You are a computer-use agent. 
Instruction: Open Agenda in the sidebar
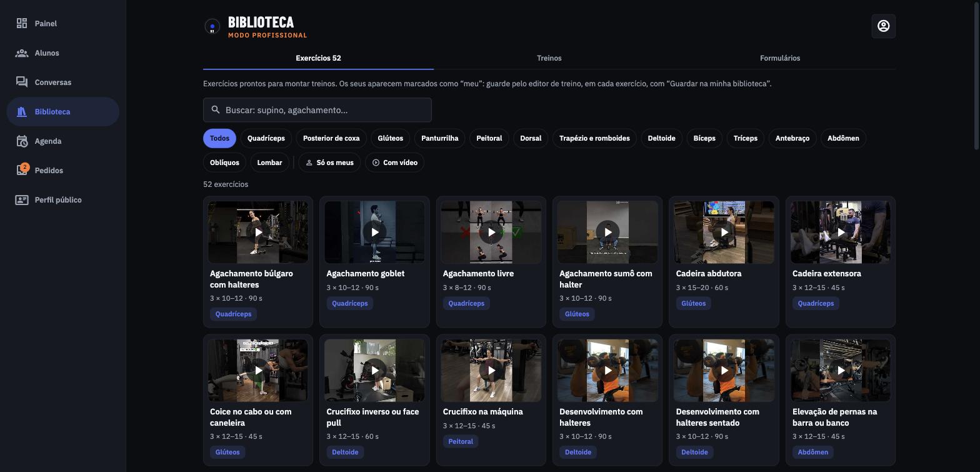point(62,141)
